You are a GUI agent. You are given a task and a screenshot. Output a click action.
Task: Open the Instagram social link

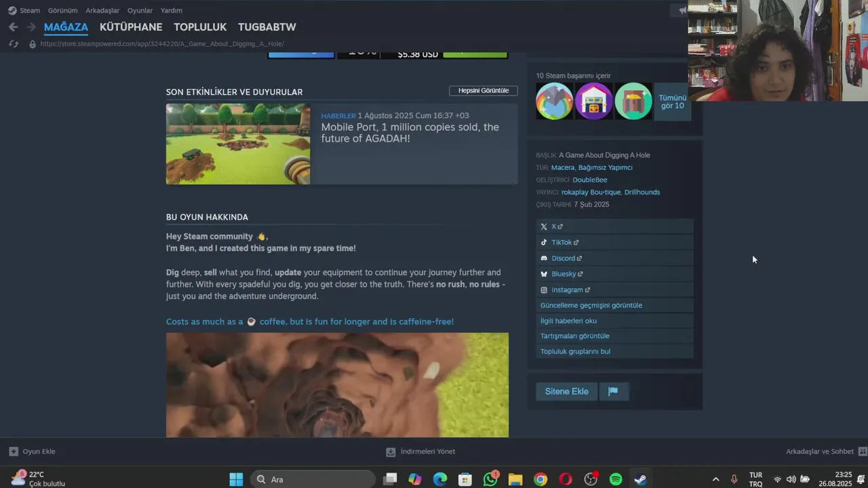pos(614,289)
